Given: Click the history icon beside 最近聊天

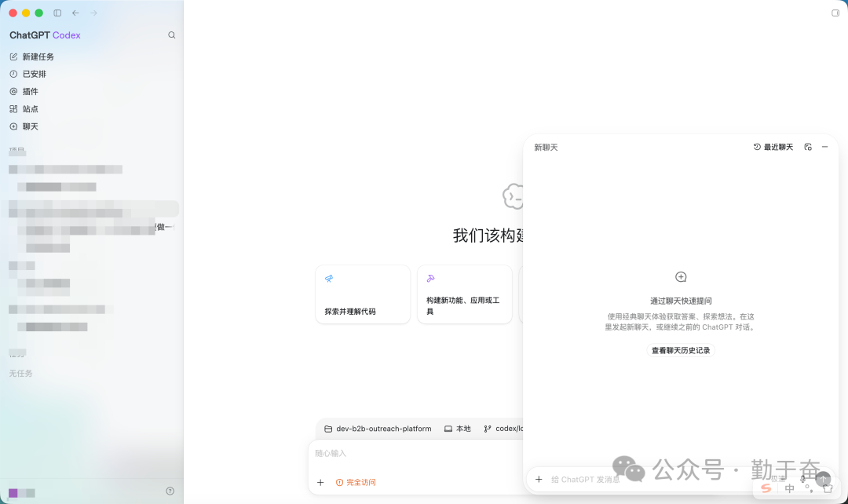Looking at the screenshot, I should click(x=757, y=147).
